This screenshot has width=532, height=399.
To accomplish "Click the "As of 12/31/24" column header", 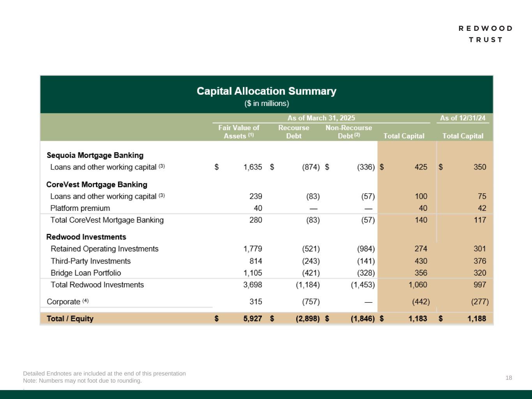I will 463,118.
